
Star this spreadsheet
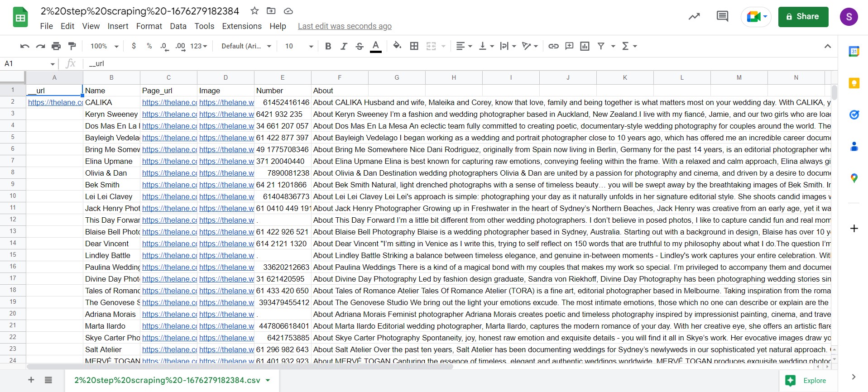point(254,11)
